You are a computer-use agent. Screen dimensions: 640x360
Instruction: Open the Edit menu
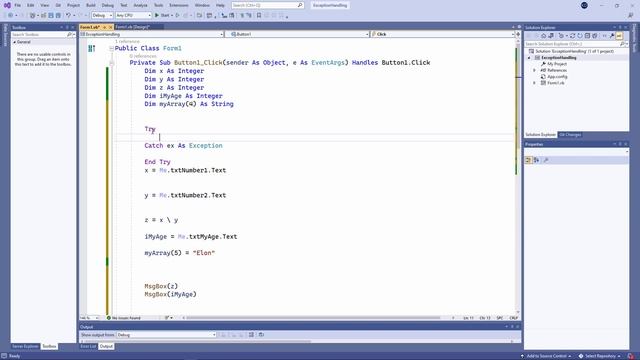point(31,5)
